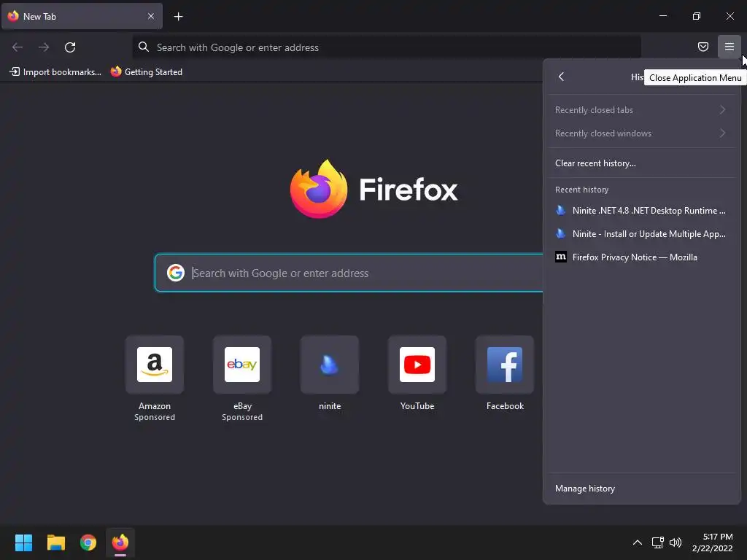Show hidden system tray icons chevron
Viewport: 747px width, 560px height.
click(x=637, y=542)
